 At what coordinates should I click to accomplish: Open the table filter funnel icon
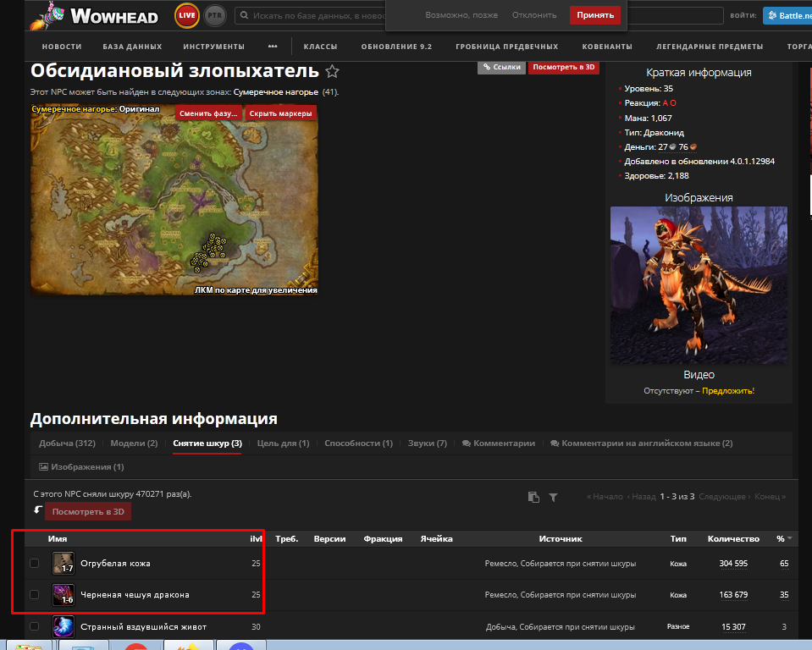[x=553, y=497]
